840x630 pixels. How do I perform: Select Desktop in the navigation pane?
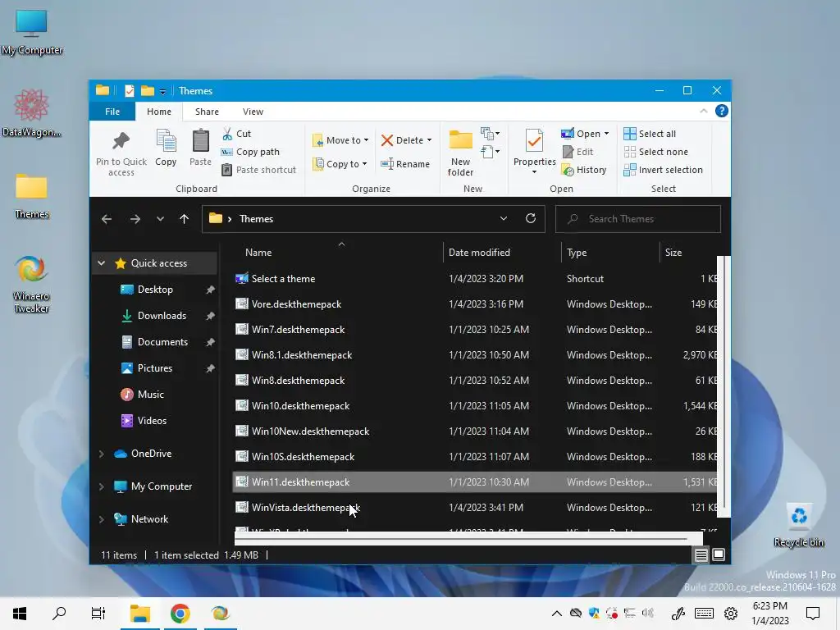tap(155, 290)
